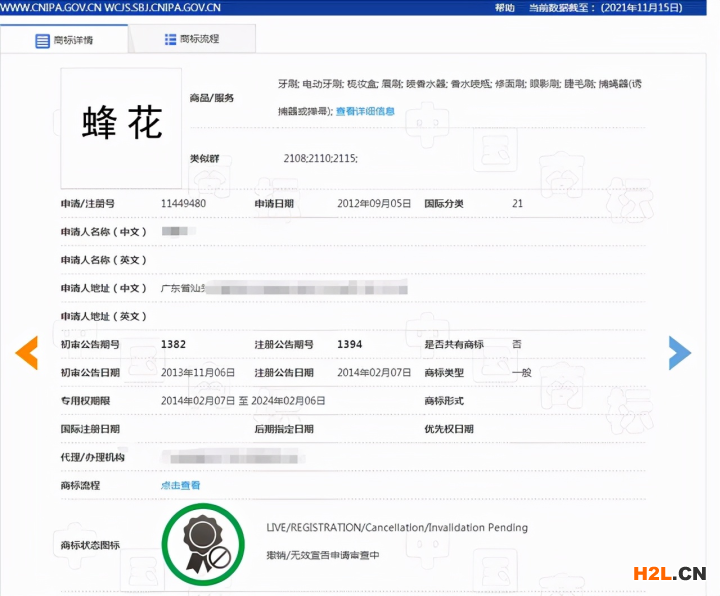Go to previous trademark with orange arrow
The width and height of the screenshot is (720, 596).
pos(27,352)
